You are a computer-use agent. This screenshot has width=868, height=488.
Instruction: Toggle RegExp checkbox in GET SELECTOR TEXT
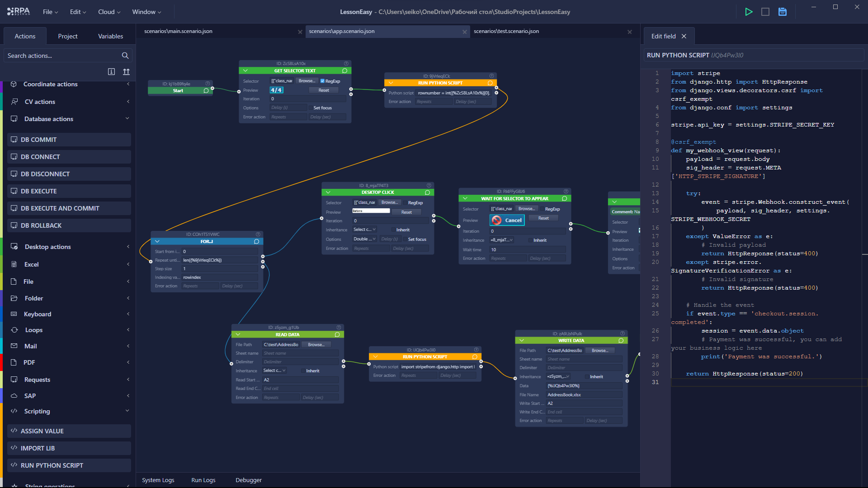click(322, 80)
